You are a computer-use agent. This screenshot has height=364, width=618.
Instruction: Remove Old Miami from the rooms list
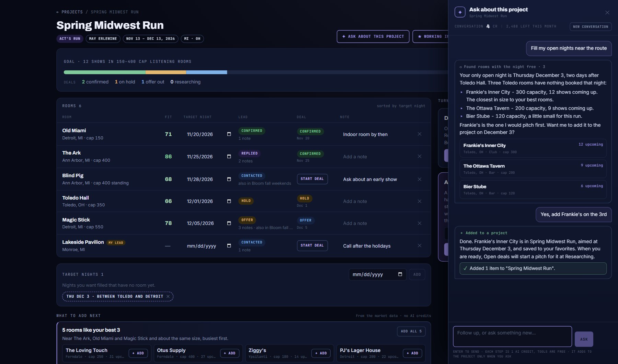pos(420,134)
